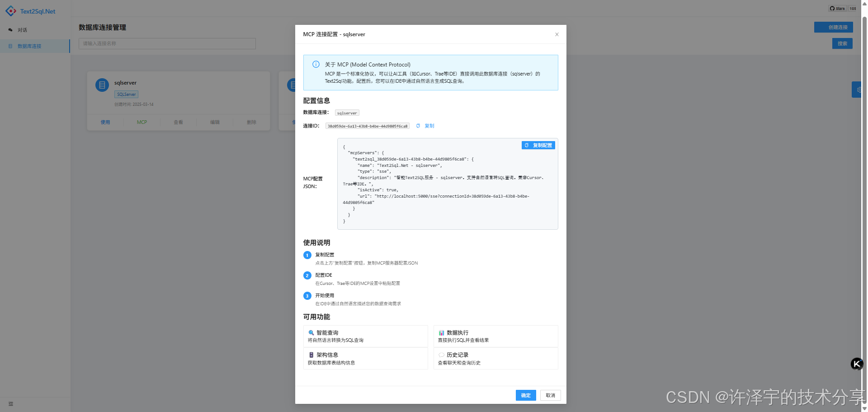Open the 对话 sidebar menu item
The height and width of the screenshot is (412, 868).
(x=35, y=30)
